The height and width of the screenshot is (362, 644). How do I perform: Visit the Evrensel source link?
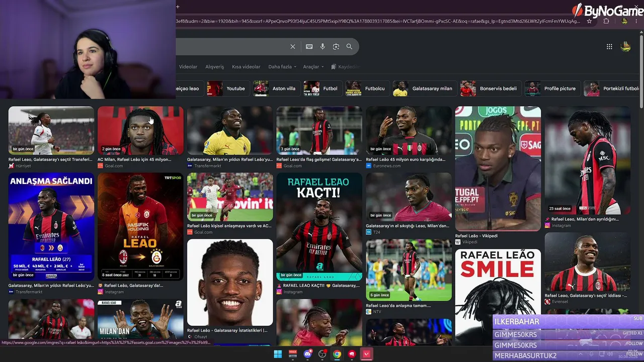click(556, 302)
